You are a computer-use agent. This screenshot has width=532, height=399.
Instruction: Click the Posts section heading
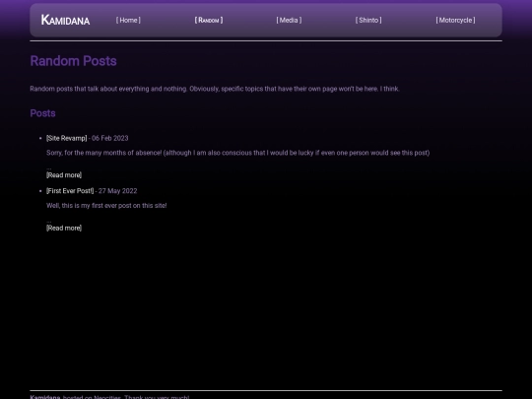coord(42,113)
